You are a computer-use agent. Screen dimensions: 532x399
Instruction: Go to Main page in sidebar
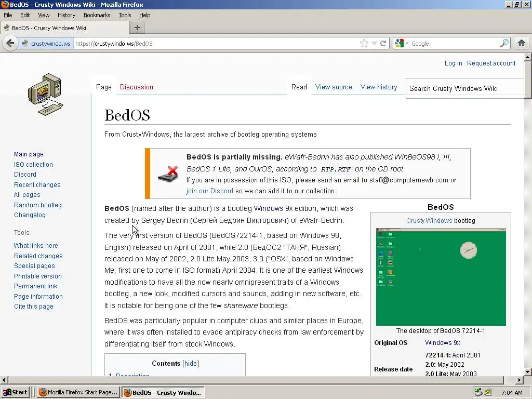coord(29,154)
